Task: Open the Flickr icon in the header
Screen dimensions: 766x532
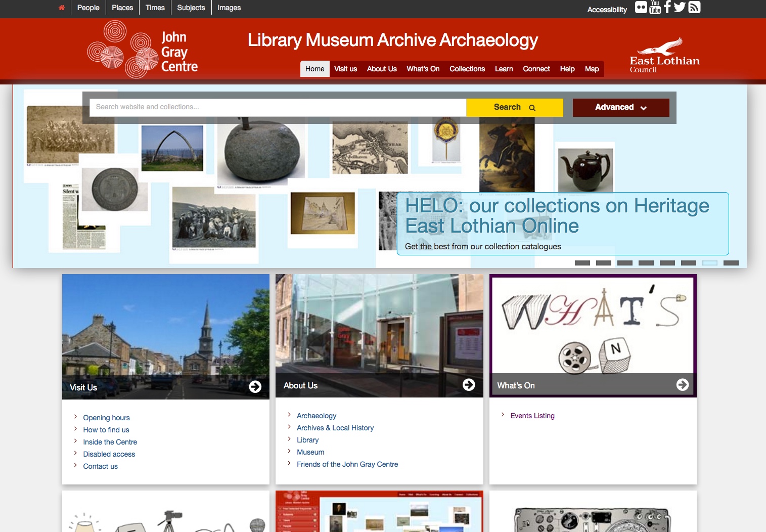Action: pos(641,7)
